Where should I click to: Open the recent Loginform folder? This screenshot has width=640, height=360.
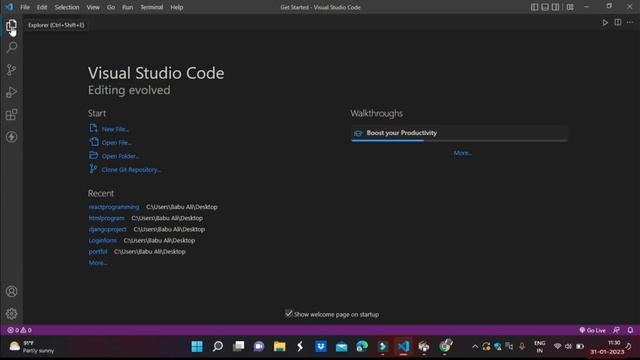[102, 240]
